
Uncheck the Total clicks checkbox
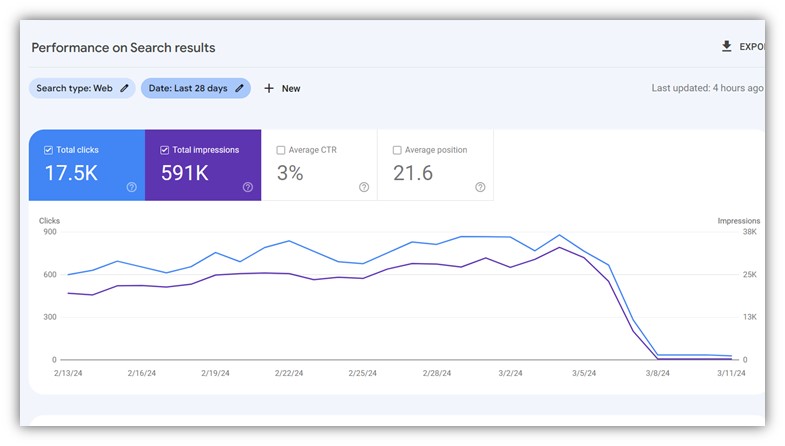coord(48,150)
